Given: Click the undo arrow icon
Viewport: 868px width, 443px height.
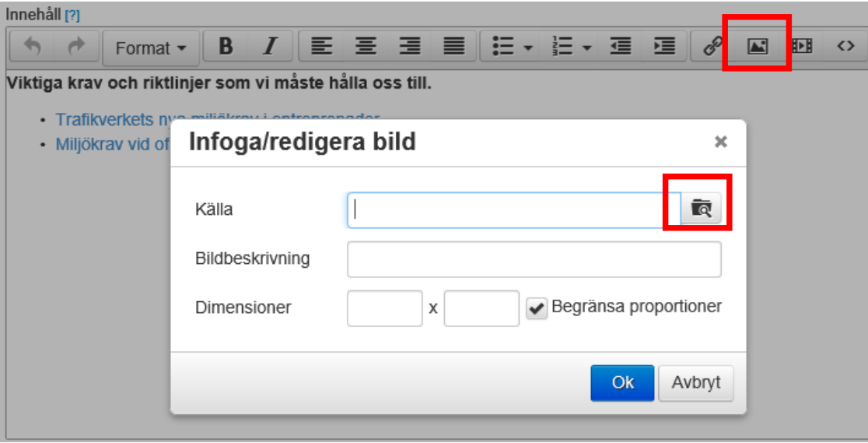Looking at the screenshot, I should (32, 47).
